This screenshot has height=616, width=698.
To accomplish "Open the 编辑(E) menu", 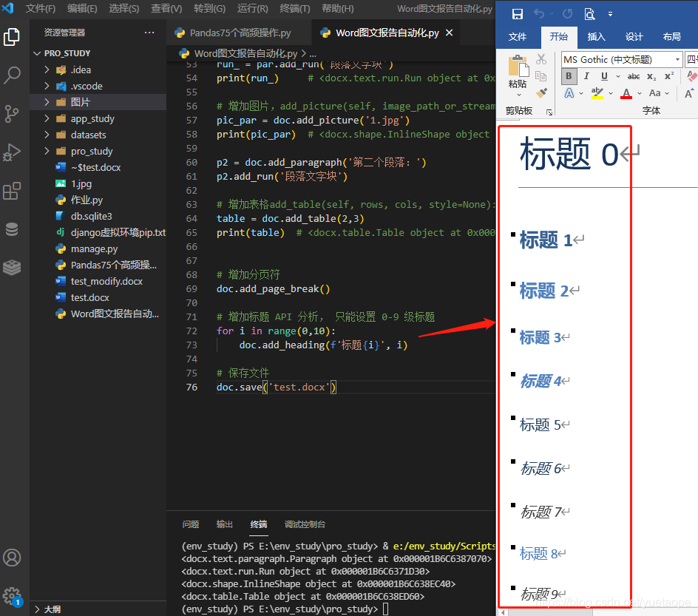I will 82,8.
